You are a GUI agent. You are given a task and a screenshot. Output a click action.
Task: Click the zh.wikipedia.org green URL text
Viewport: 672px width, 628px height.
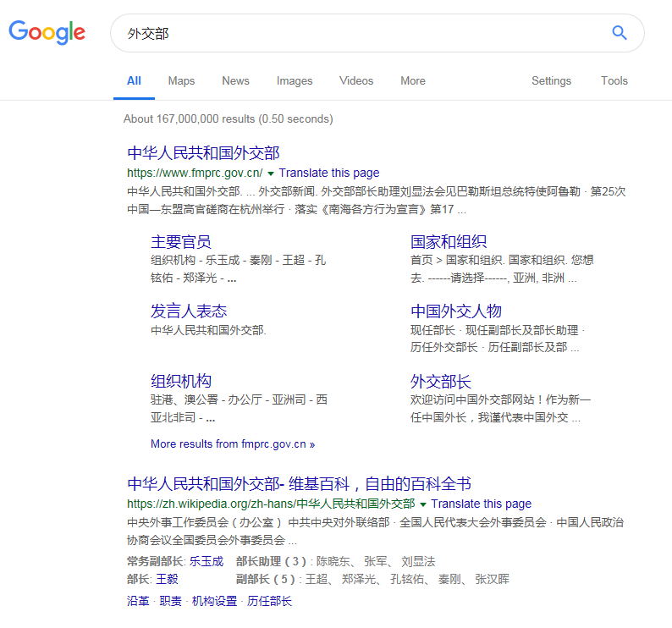[x=271, y=504]
